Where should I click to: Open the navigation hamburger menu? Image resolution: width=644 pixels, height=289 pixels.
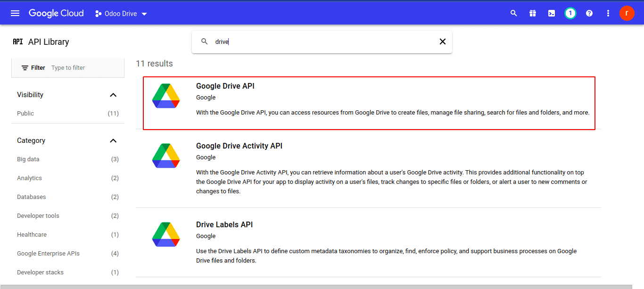pyautogui.click(x=15, y=13)
